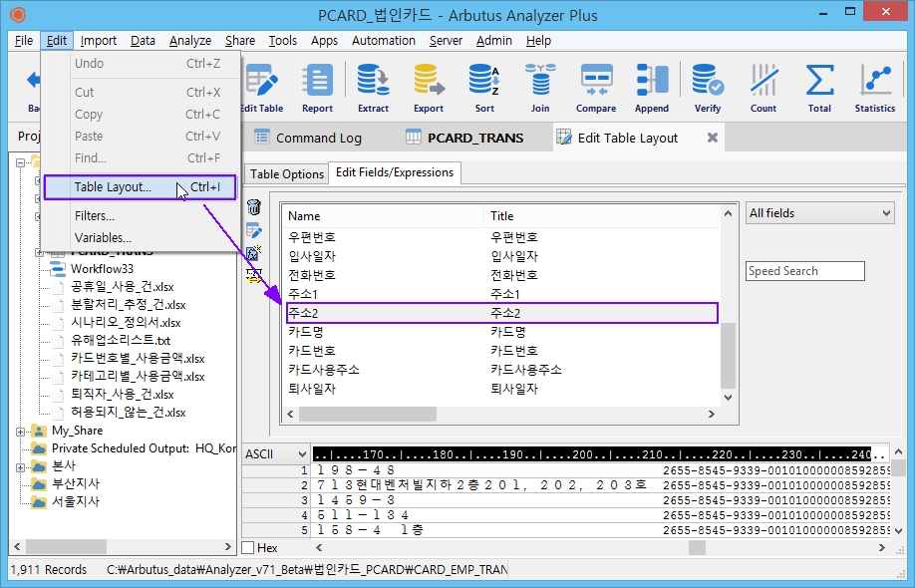Click the field list horizontal scrollbar thumb
The width and height of the screenshot is (915, 588).
(368, 414)
